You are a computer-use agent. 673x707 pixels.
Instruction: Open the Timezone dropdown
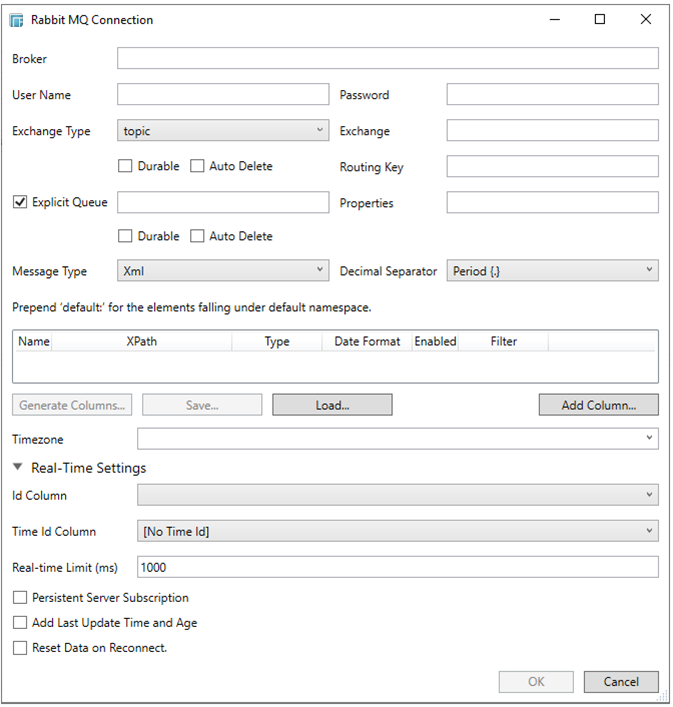398,439
